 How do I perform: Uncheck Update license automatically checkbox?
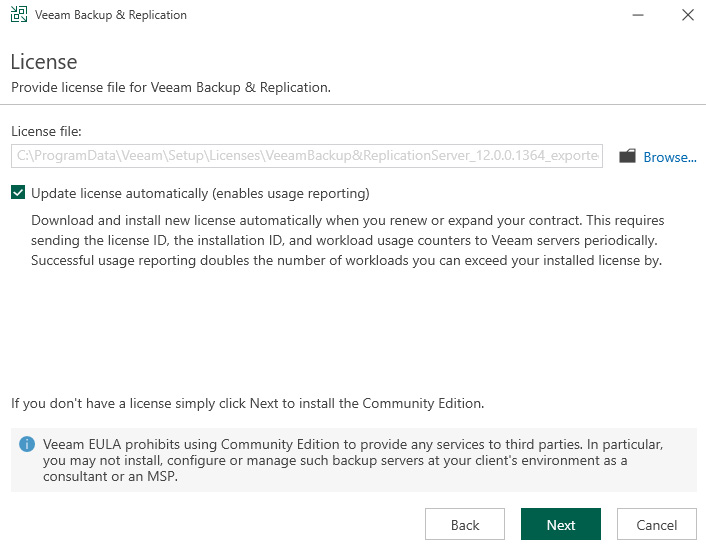tap(18, 193)
